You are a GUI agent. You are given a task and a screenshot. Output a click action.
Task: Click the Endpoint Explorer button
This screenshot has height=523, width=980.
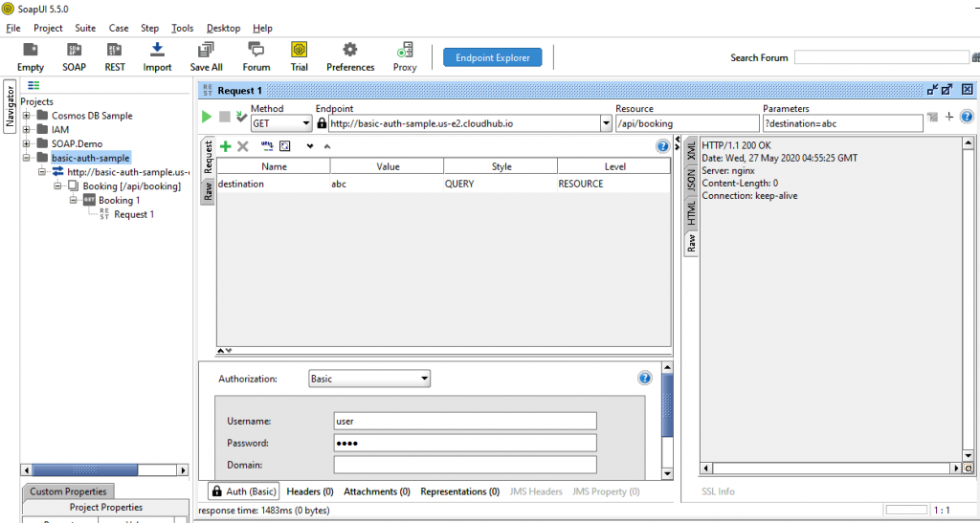click(493, 57)
